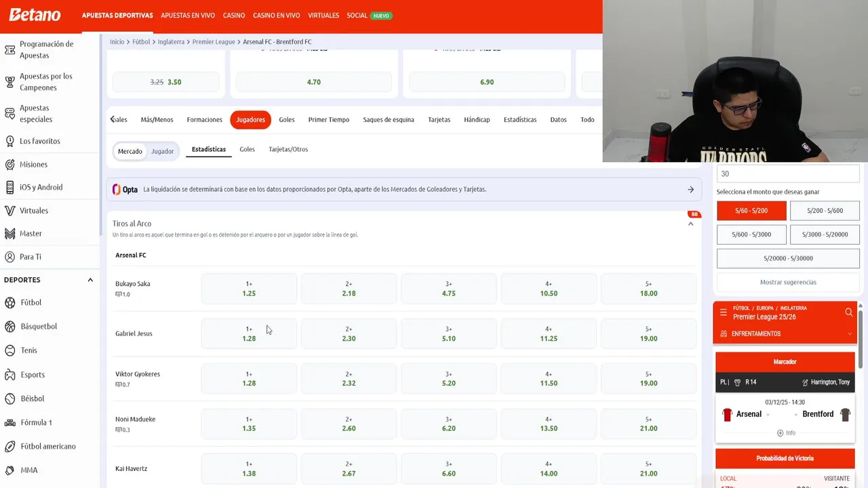The image size is (868, 488).
Task: Open the Goles sub-tab beside Estadísticas
Action: 248,149
